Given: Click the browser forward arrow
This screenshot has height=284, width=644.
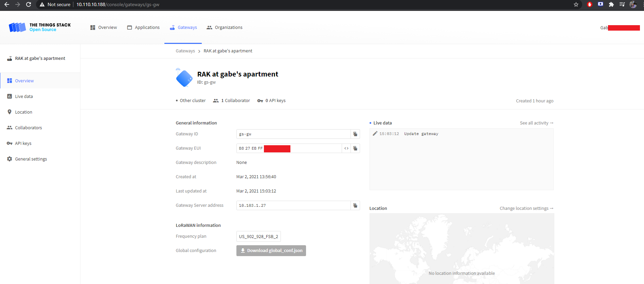Looking at the screenshot, I should (x=18, y=4).
